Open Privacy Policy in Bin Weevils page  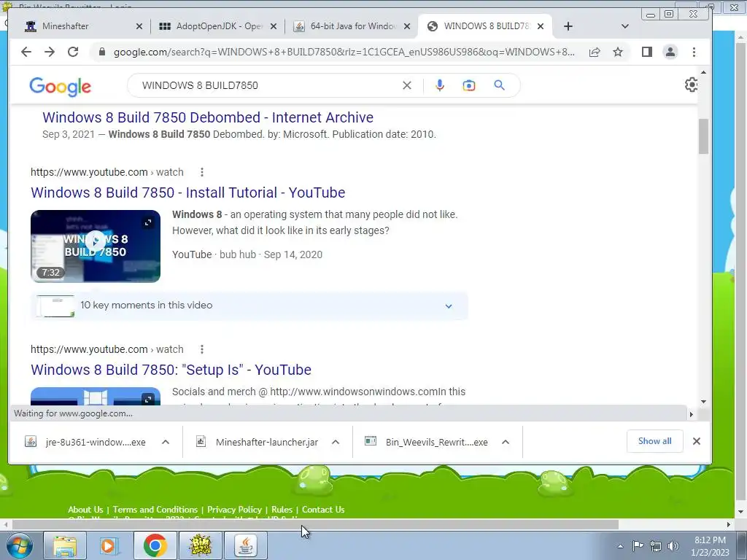click(234, 510)
